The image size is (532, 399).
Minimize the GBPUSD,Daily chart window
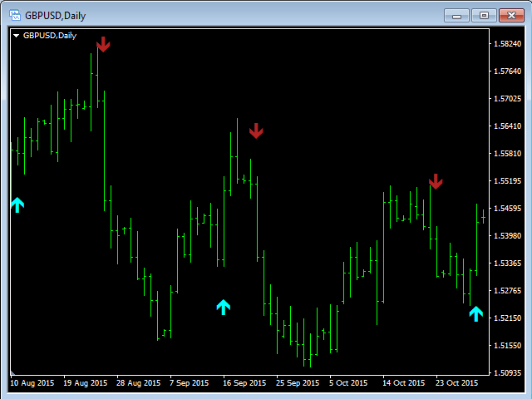[456, 16]
